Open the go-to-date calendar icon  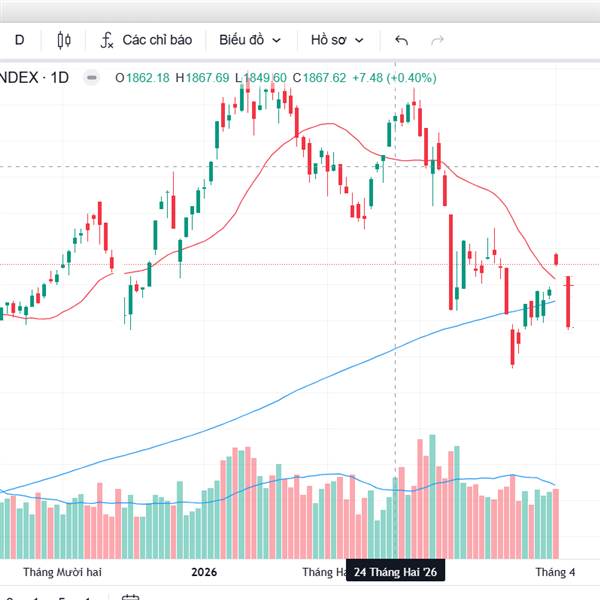[130, 596]
